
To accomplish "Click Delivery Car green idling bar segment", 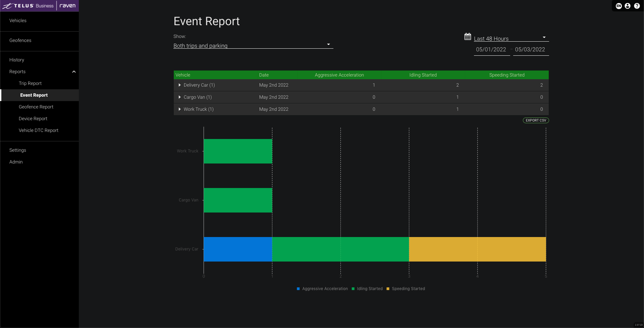I will pyautogui.click(x=340, y=249).
